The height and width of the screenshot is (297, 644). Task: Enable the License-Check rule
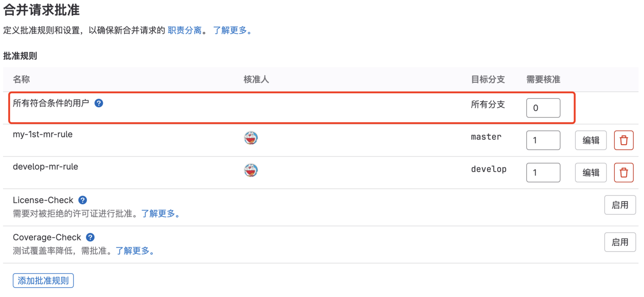pyautogui.click(x=620, y=205)
